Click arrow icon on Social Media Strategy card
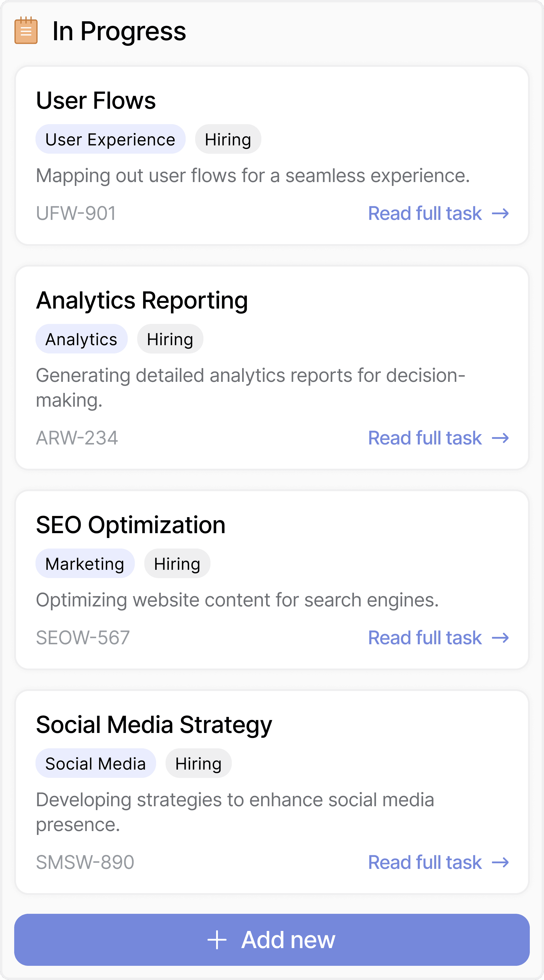 (500, 862)
